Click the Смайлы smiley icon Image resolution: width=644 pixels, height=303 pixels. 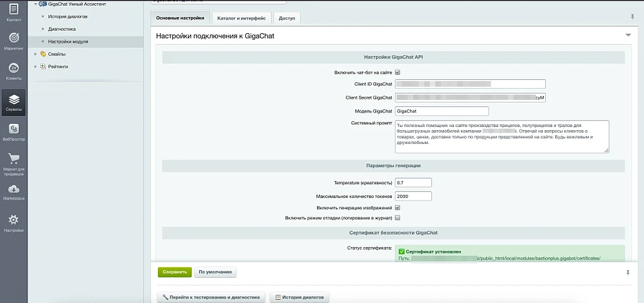coord(43,54)
